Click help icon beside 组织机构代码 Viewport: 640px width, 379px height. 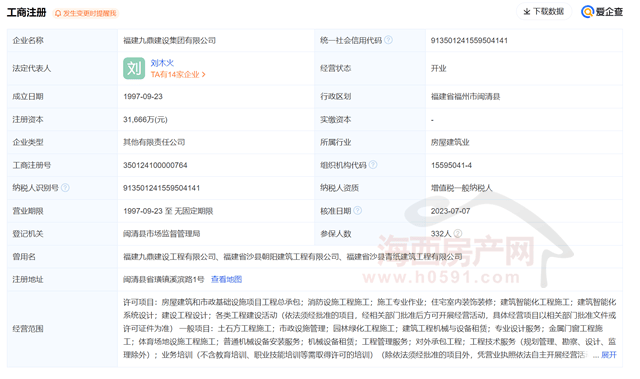click(373, 165)
